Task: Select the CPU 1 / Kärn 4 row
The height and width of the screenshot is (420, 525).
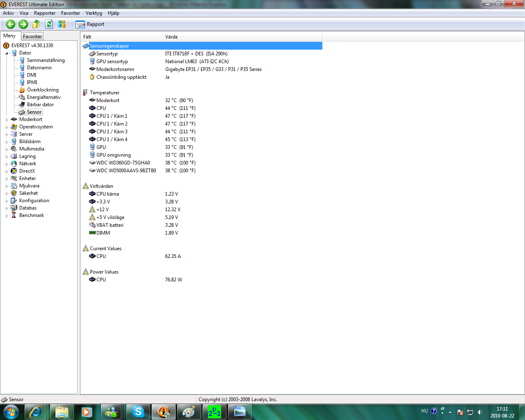Action: [x=202, y=139]
